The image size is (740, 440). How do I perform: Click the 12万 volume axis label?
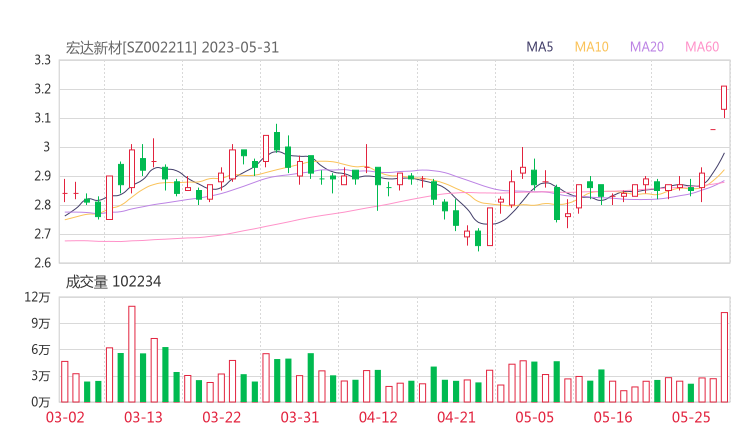coord(37,297)
